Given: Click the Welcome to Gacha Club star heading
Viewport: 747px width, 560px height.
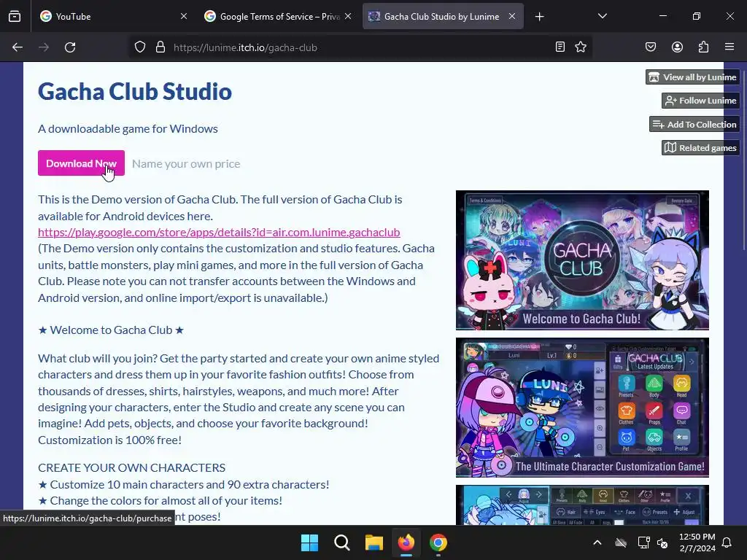Looking at the screenshot, I should (x=111, y=330).
